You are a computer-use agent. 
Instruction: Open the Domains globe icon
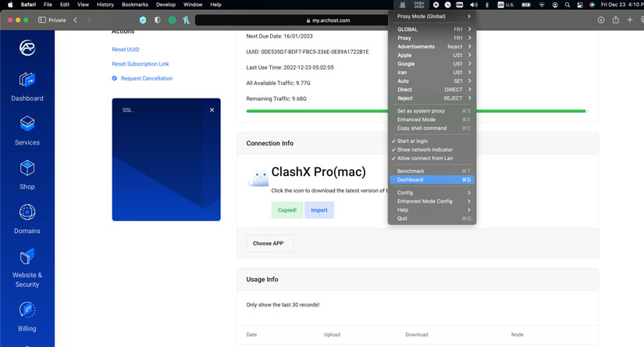click(27, 212)
